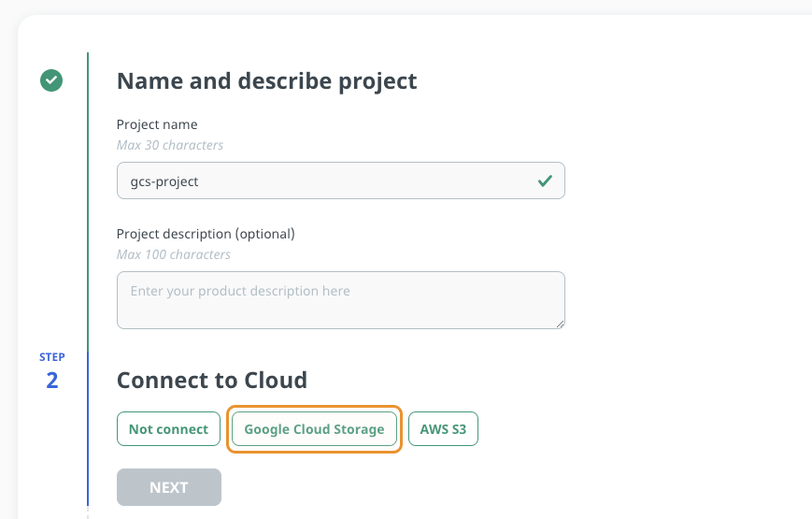Choose Google Cloud Storage as cloud provider

click(x=314, y=429)
